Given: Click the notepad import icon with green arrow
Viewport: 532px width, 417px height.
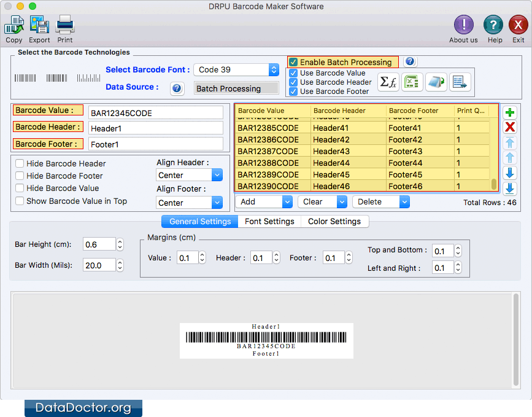Looking at the screenshot, I should point(436,82).
